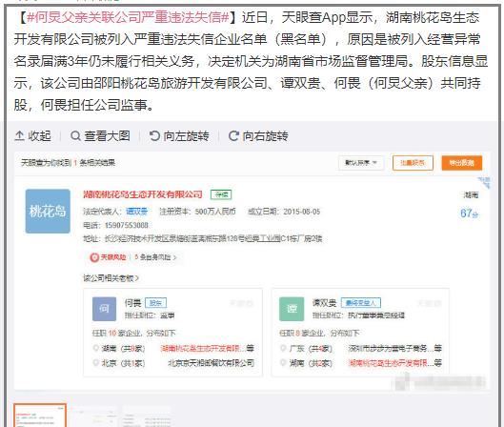
Task: Expand 该公司相关老板 section
Action: (111, 278)
